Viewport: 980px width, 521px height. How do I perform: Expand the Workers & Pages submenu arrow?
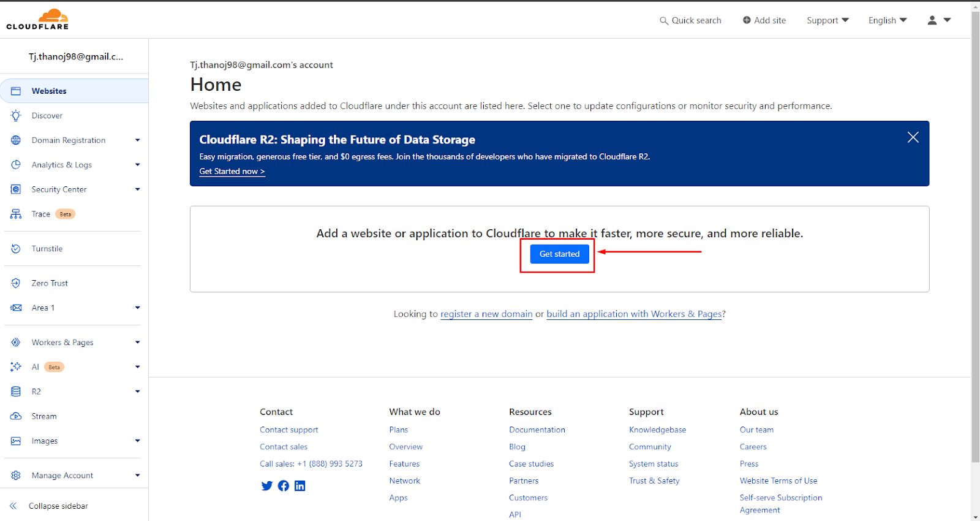click(x=137, y=343)
